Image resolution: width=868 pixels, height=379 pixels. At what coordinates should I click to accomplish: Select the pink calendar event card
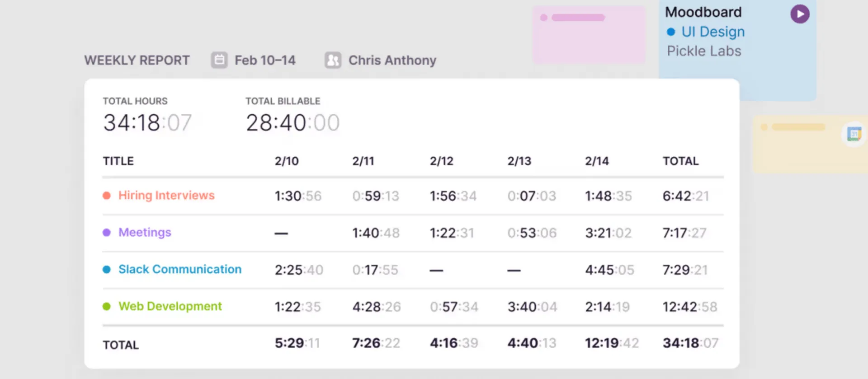point(589,35)
